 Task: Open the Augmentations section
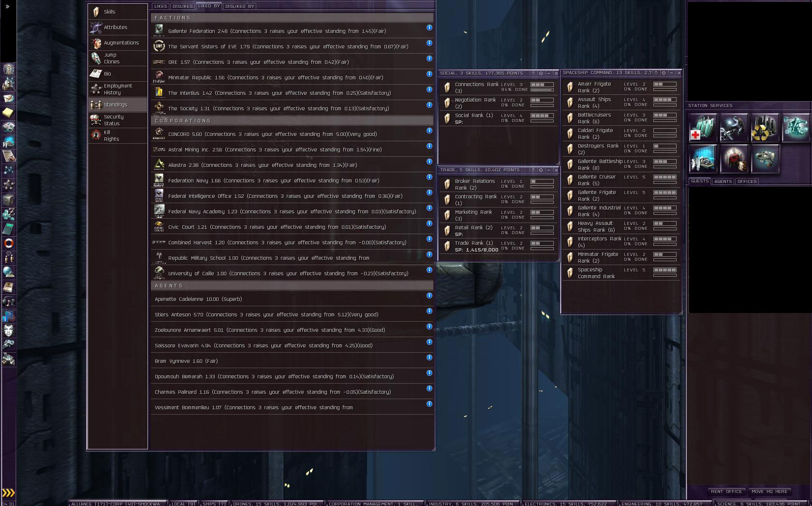(x=118, y=43)
